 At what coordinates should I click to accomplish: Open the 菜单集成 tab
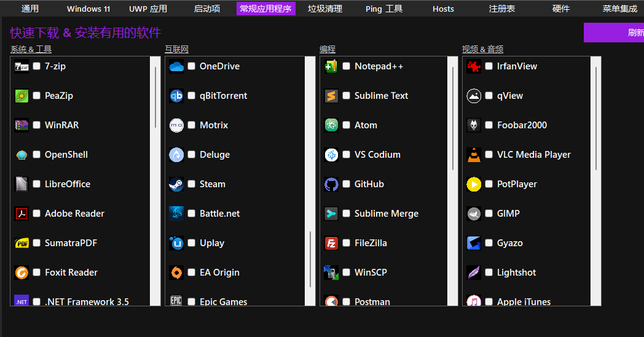click(620, 9)
